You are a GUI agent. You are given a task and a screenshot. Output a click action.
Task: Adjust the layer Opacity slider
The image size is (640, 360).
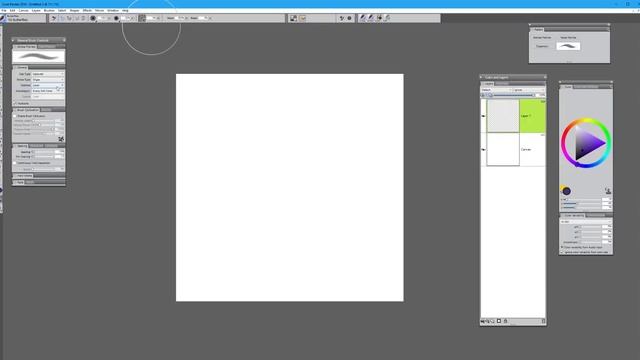(513, 95)
